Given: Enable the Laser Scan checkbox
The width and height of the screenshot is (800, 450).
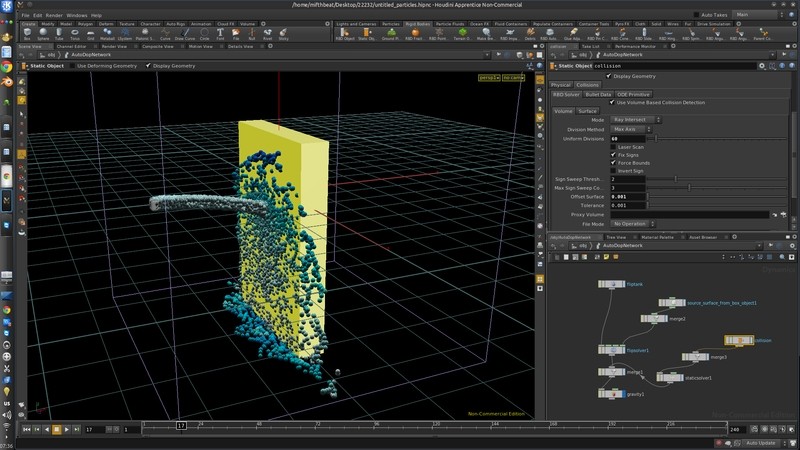Looking at the screenshot, I should click(x=612, y=147).
